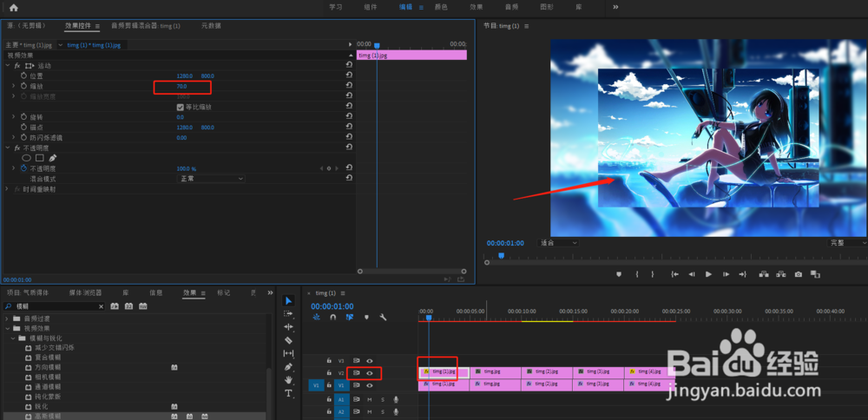Select the Ripple Edit tool
The image size is (868, 420).
point(288,327)
